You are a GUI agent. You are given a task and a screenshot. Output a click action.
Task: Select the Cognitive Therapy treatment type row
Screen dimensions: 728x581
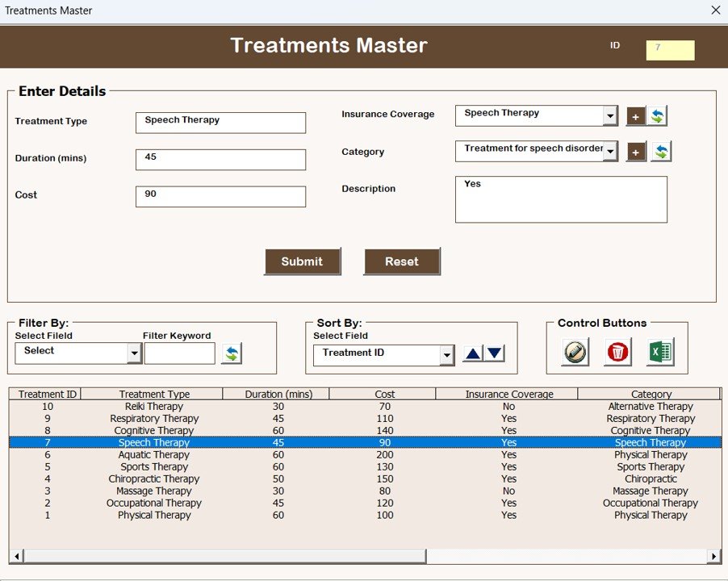pos(365,431)
